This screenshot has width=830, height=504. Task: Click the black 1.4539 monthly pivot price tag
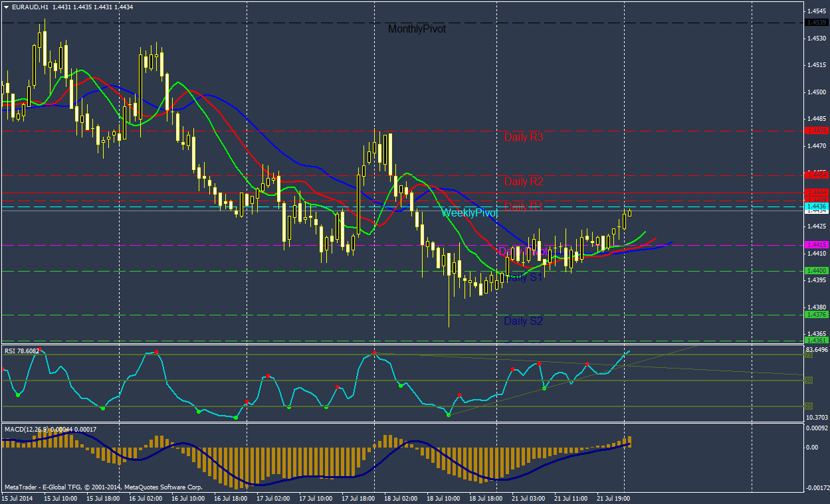[x=815, y=23]
